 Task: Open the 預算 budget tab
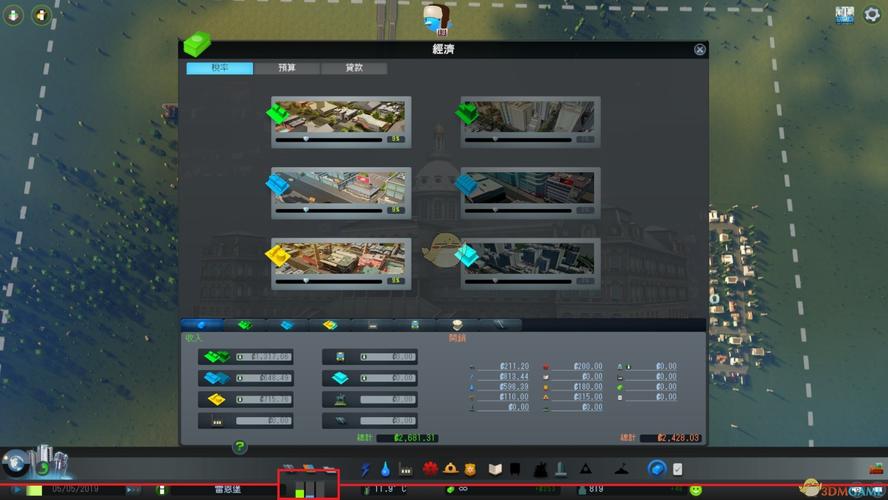click(287, 68)
